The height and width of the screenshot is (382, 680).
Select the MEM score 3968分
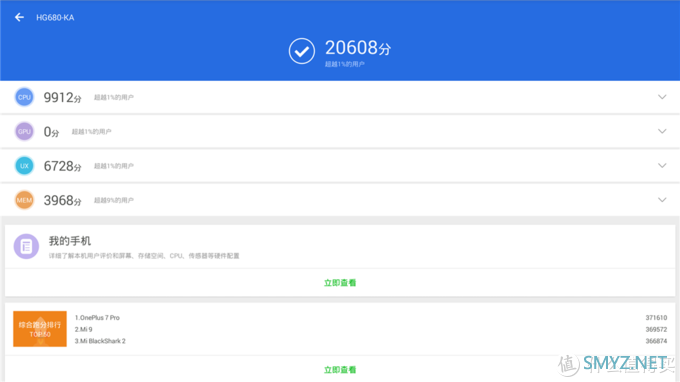62,200
